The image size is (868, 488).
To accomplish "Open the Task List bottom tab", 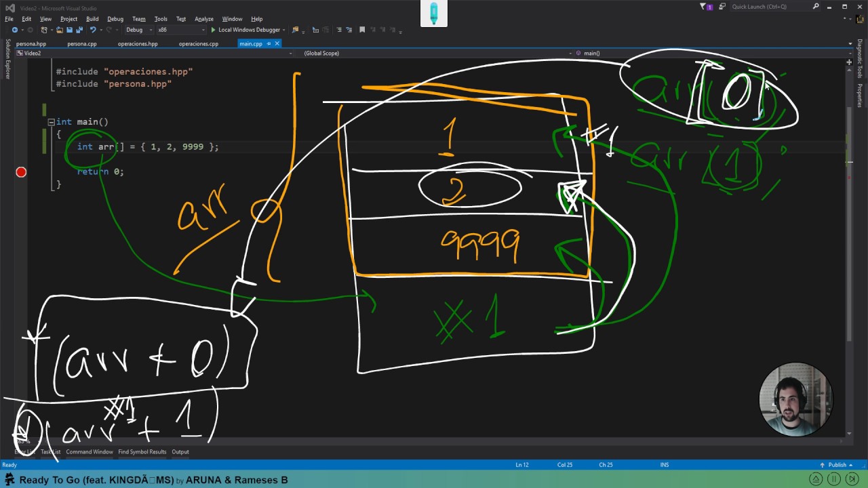I will (50, 451).
